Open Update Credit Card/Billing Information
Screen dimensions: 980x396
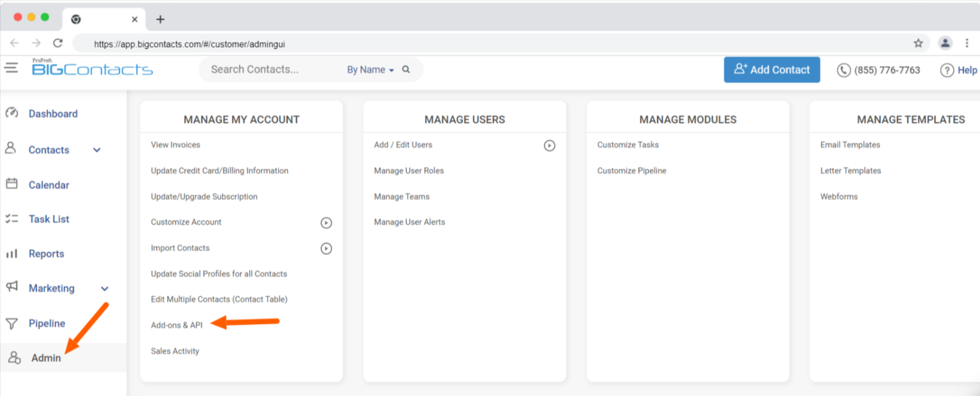tap(219, 170)
